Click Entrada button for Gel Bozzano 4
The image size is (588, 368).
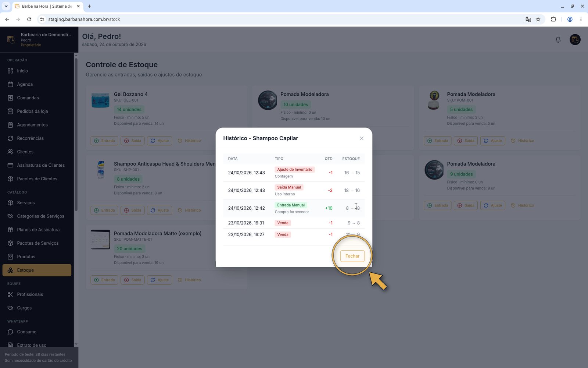tap(104, 141)
